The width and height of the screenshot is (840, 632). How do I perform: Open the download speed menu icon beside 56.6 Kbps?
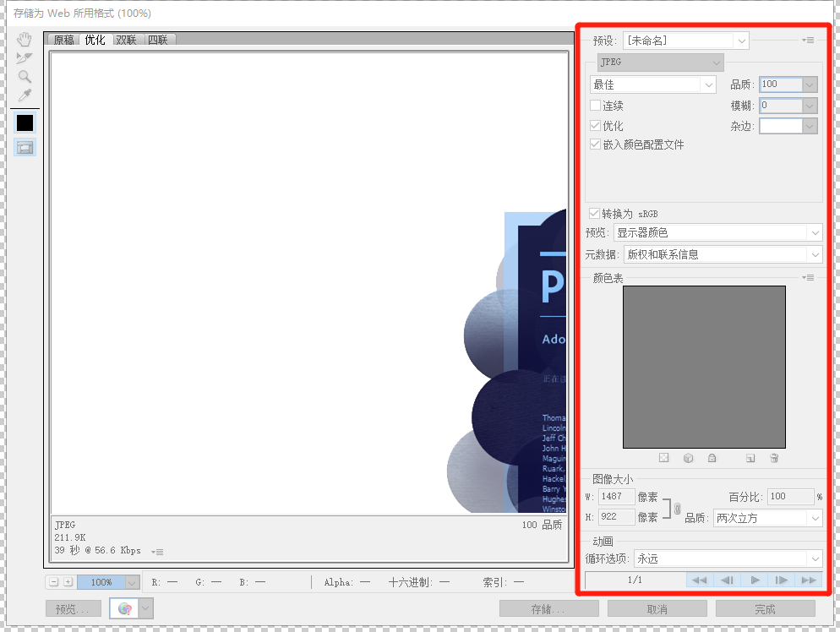tap(157, 552)
